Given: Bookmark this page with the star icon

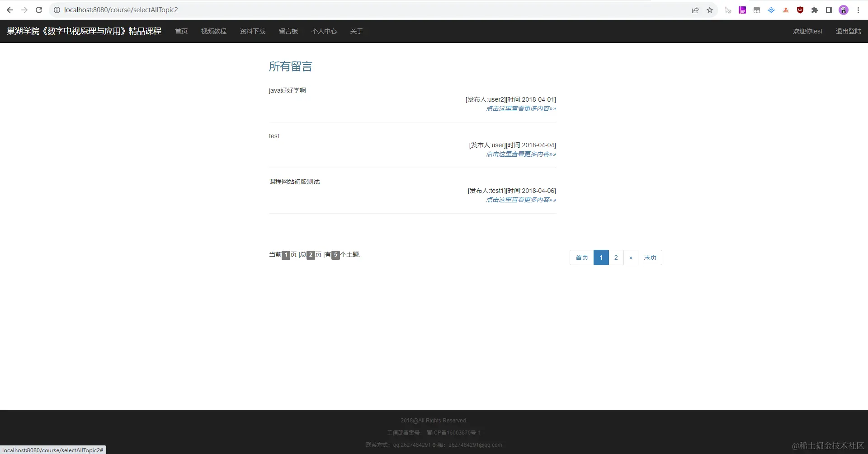Looking at the screenshot, I should (x=710, y=9).
